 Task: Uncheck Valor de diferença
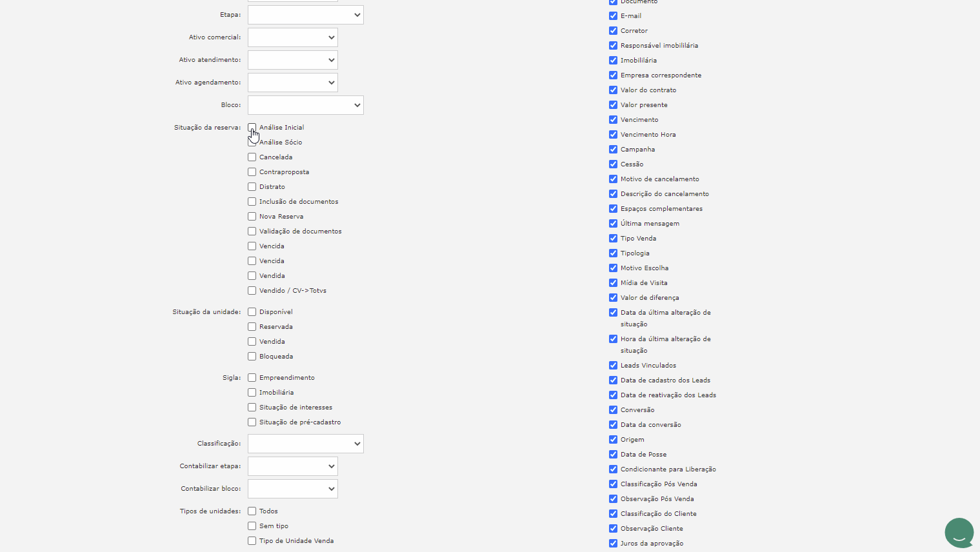(x=614, y=298)
